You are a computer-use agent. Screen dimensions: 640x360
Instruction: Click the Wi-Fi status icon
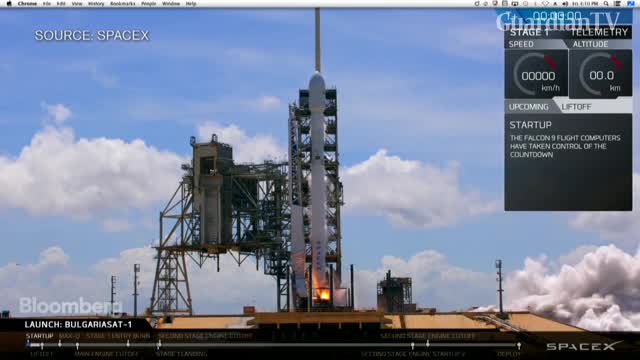[x=545, y=3]
